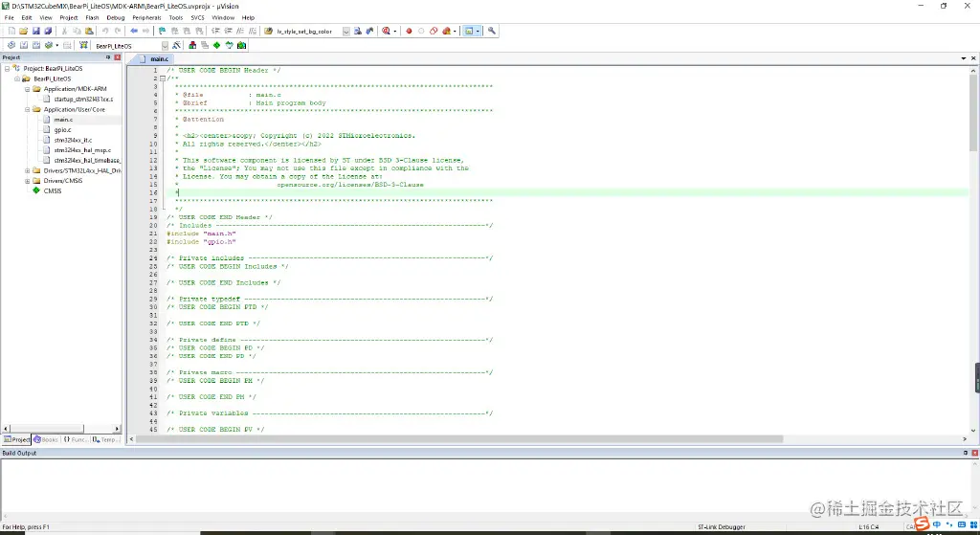Image resolution: width=980 pixels, height=535 pixels.
Task: Click the Select Software Packs icon
Action: (230, 45)
